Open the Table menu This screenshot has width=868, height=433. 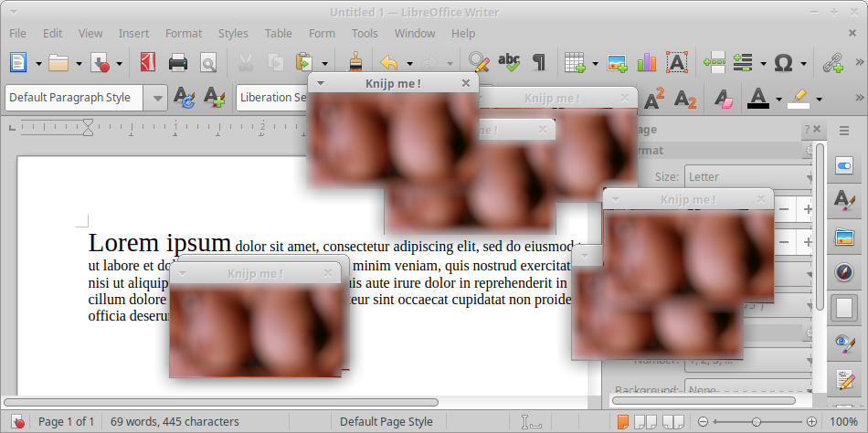279,33
